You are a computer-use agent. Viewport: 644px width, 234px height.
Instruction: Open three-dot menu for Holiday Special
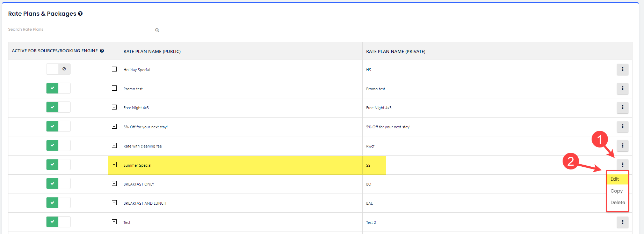622,69
